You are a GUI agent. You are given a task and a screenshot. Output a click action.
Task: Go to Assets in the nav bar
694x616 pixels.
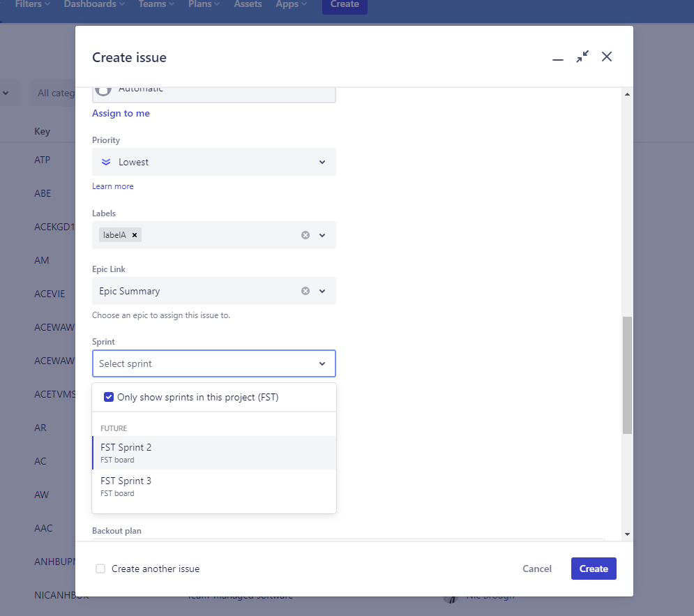248,4
